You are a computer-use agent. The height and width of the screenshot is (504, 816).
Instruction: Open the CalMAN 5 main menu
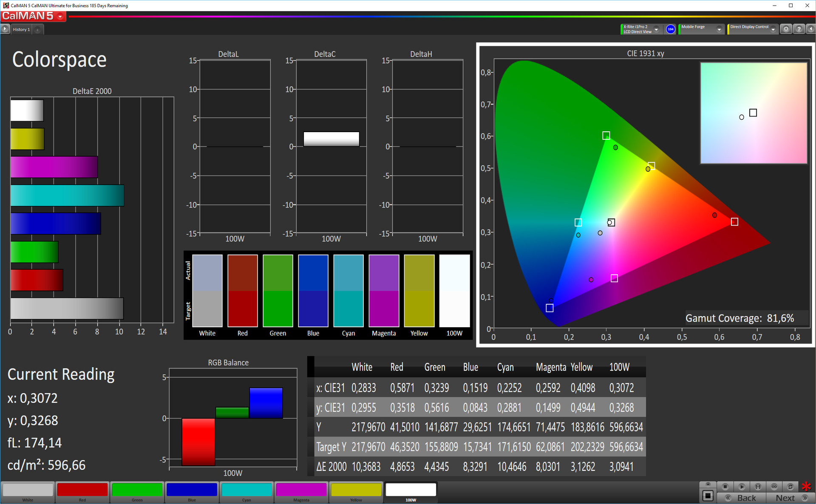click(x=60, y=17)
